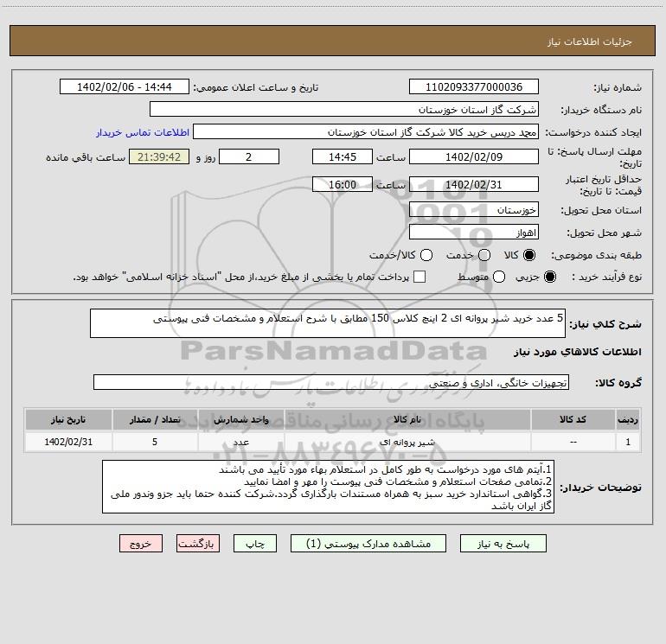Click مشاهده مدارک پیوستی (1) button
Screen dimensions: 666x644
click(368, 544)
